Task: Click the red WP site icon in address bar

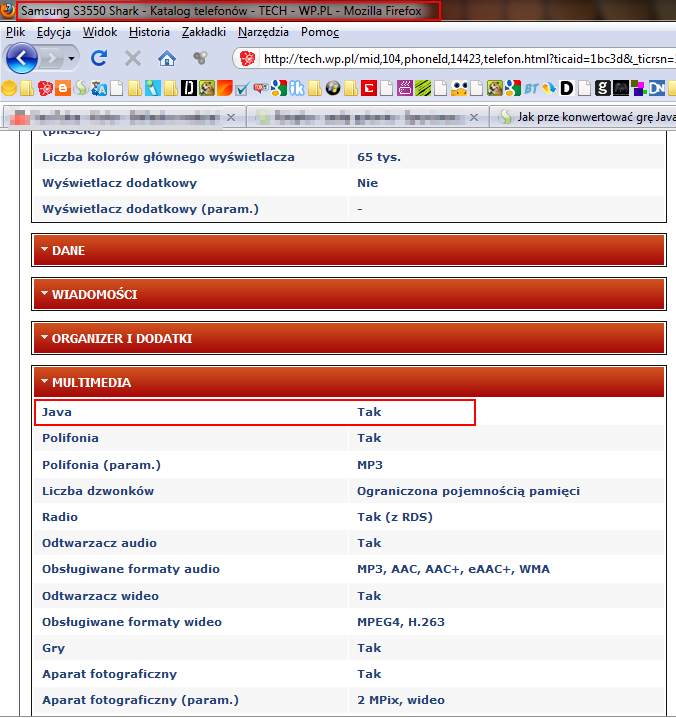Action: (x=248, y=59)
